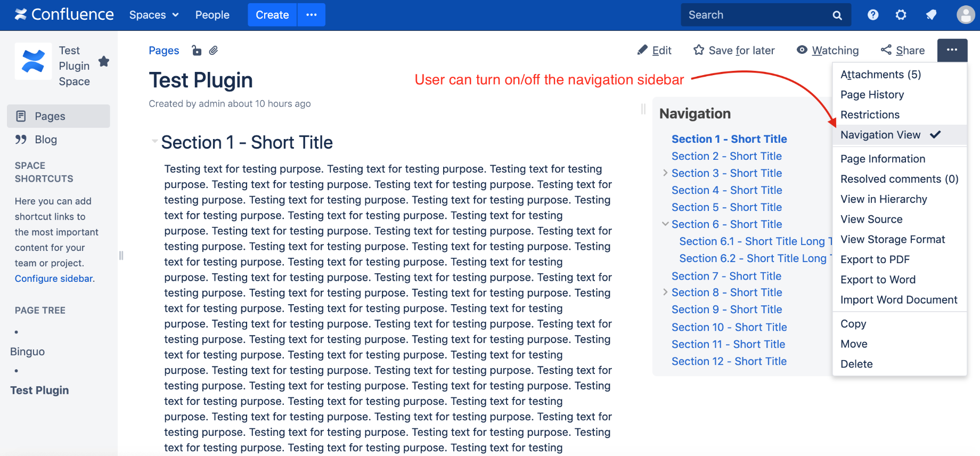This screenshot has height=456, width=980.
Task: Go to Section 10 - Short Title
Action: click(729, 327)
